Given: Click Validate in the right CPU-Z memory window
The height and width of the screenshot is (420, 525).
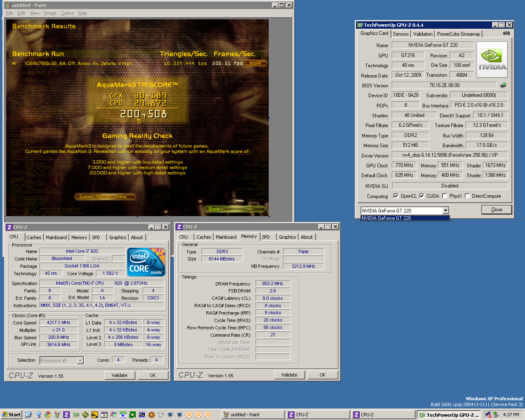Looking at the screenshot, I should tap(289, 375).
